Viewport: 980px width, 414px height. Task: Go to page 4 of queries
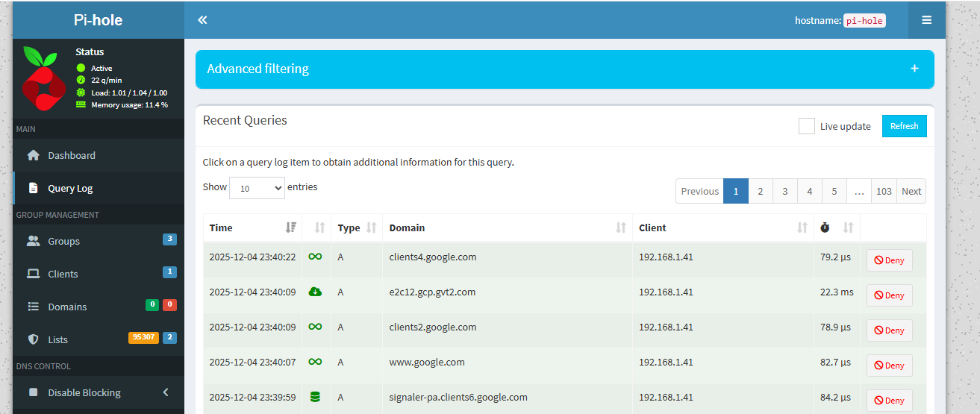(x=809, y=191)
